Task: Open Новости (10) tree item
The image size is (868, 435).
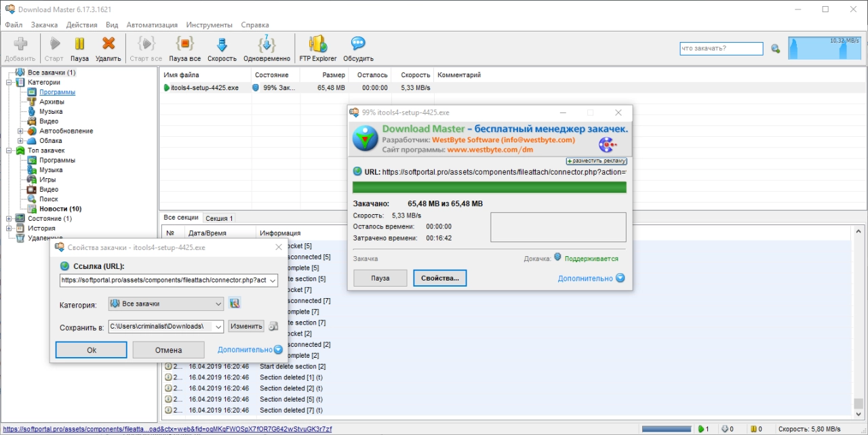Action: 60,209
